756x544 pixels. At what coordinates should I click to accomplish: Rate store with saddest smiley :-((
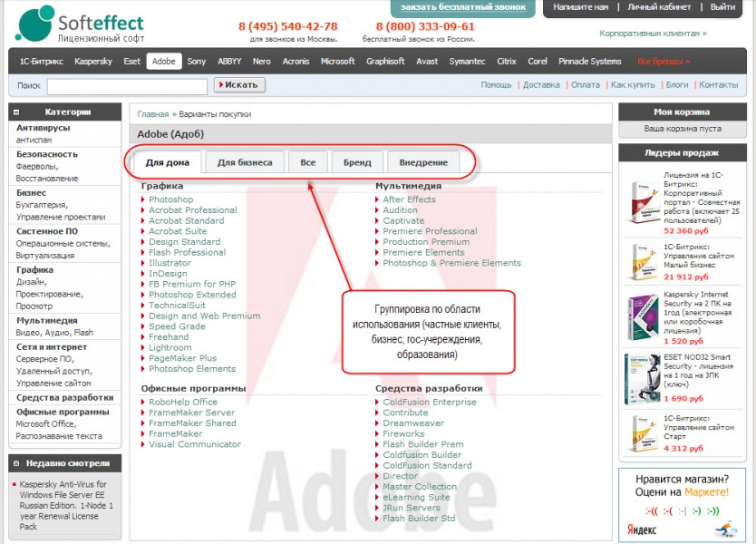(652, 511)
